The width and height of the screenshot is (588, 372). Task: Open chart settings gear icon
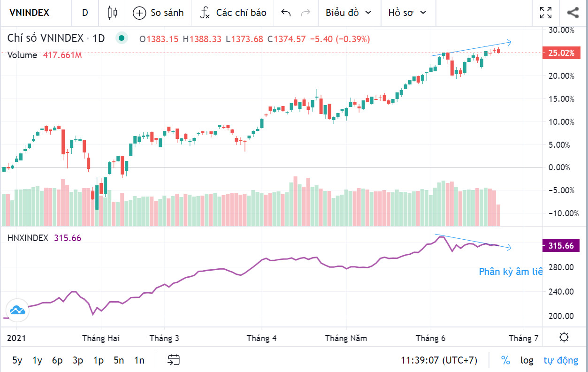564,337
